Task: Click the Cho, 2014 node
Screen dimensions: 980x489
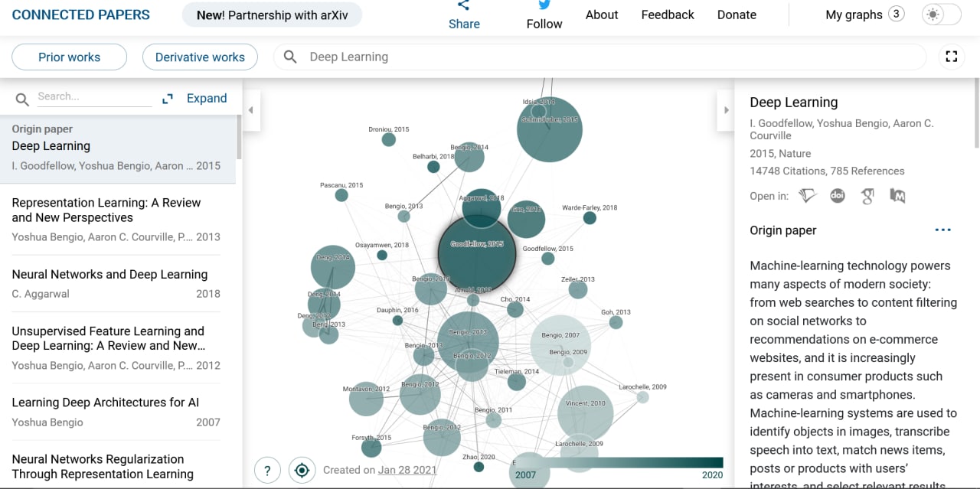Action: click(x=515, y=309)
